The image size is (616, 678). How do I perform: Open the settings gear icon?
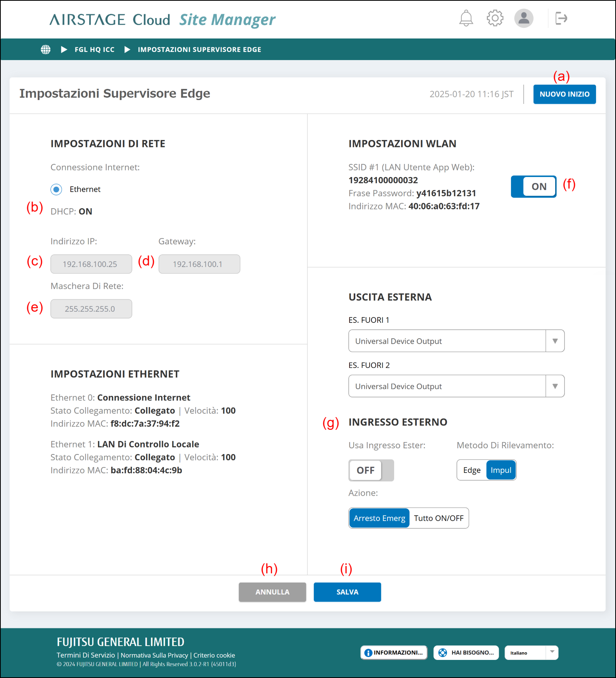(x=495, y=18)
